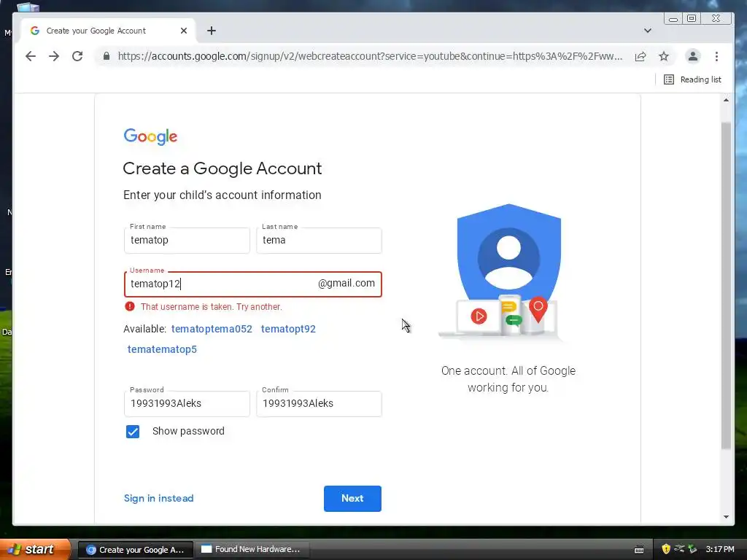Click the page scrollbar down arrow

[726, 517]
